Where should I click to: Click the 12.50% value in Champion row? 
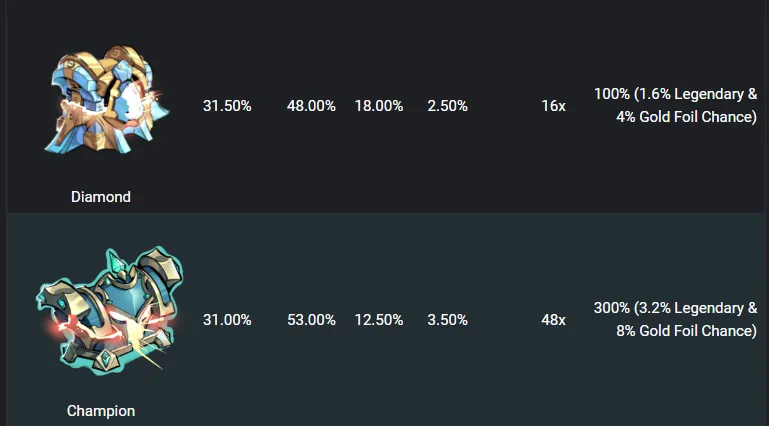click(379, 320)
